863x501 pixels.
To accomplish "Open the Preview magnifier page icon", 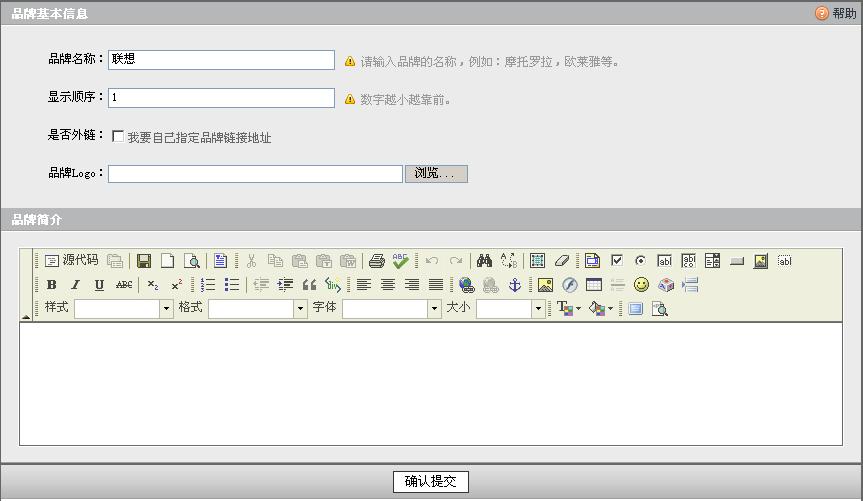I will tap(192, 260).
